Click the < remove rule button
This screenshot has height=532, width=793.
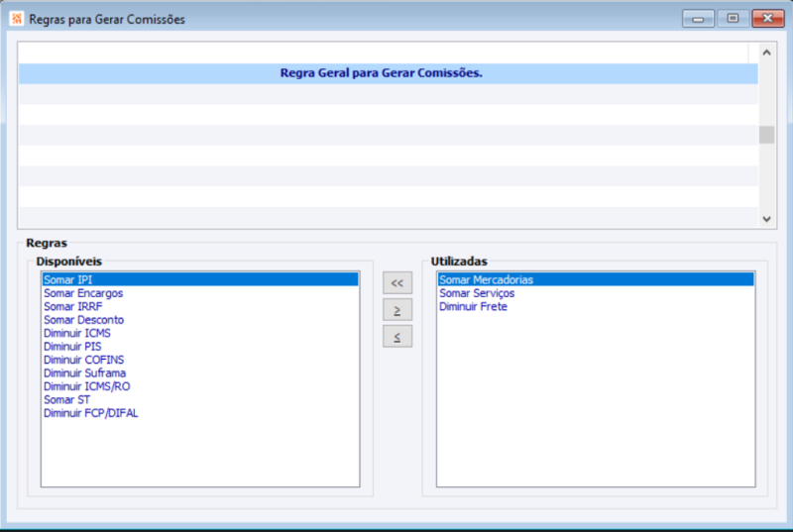397,337
